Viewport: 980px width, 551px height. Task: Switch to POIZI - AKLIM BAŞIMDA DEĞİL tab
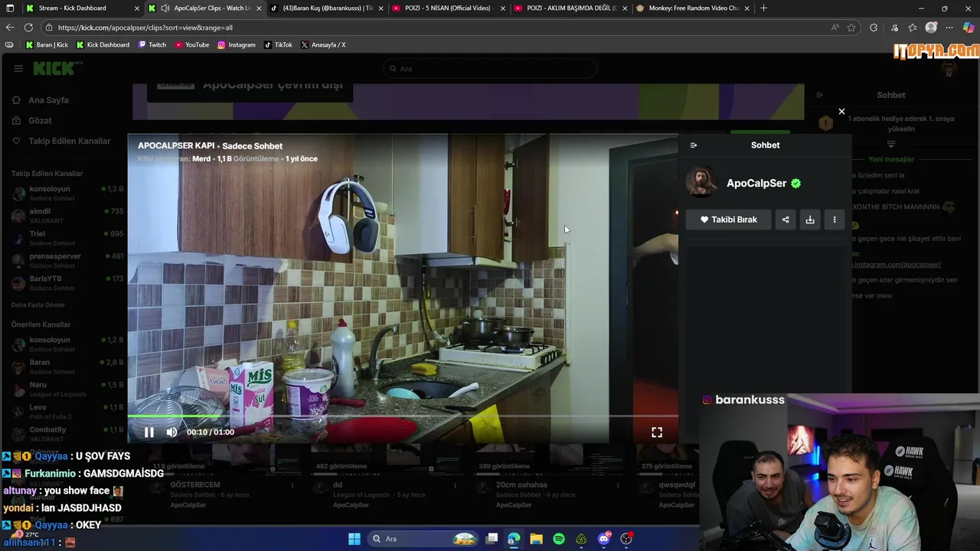coord(572,8)
